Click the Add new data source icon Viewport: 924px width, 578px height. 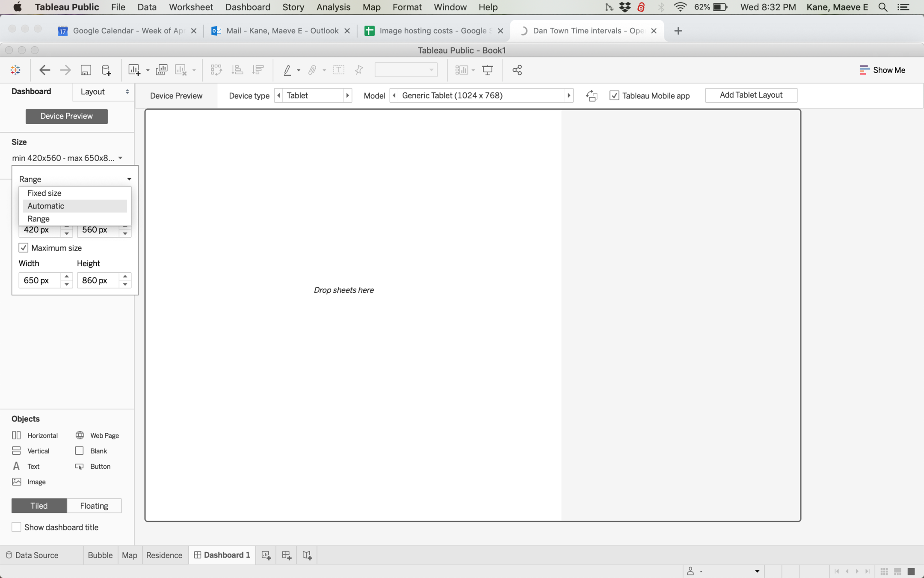(106, 70)
